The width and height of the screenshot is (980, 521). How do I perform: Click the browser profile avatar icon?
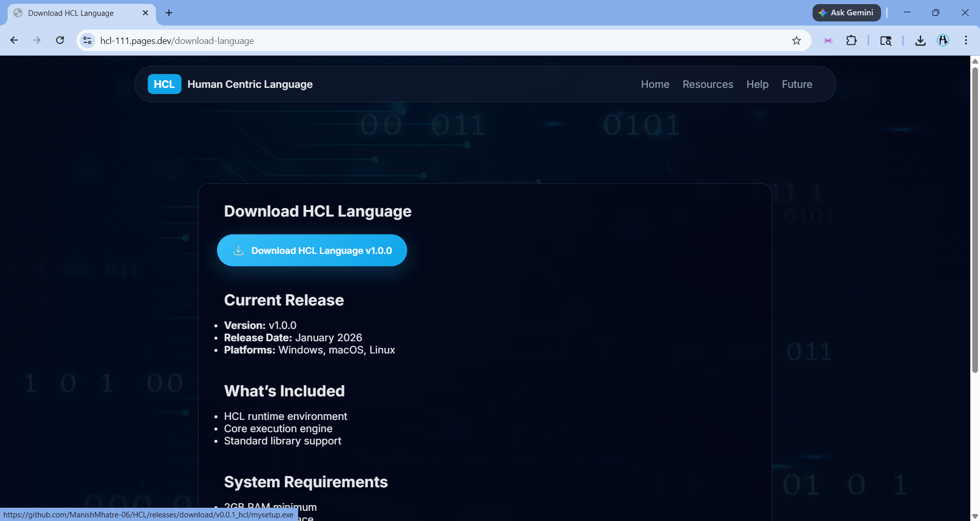pos(943,40)
